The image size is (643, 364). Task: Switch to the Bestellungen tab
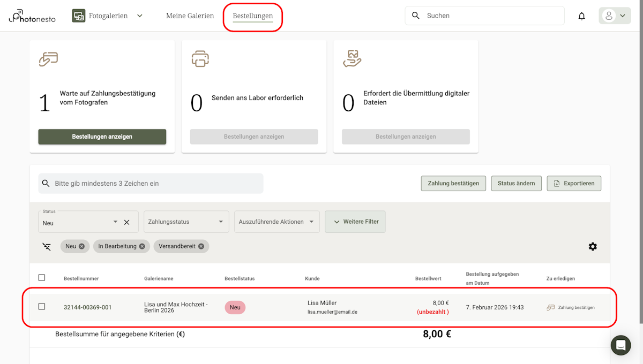252,16
